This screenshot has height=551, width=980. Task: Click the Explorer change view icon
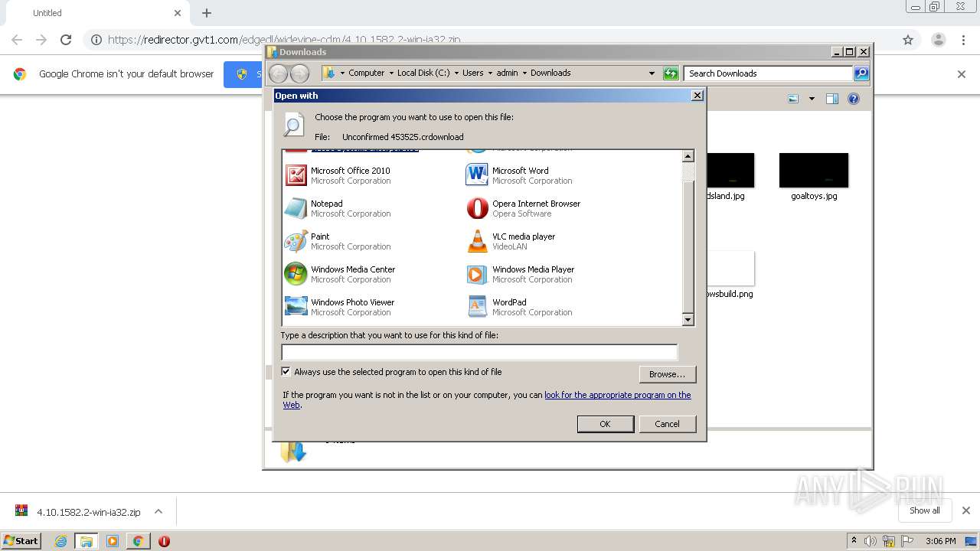point(793,99)
